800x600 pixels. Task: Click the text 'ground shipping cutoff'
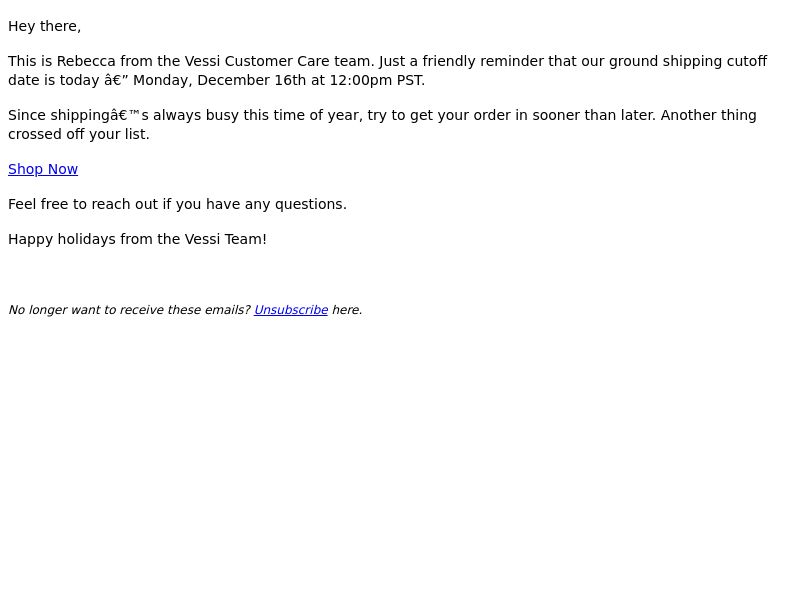pyautogui.click(x=688, y=61)
